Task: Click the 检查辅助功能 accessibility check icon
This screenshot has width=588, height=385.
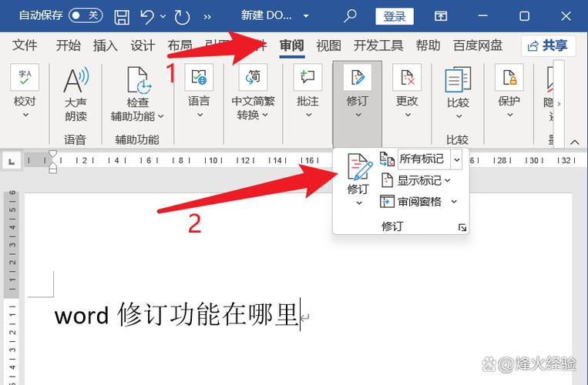Action: (138, 79)
